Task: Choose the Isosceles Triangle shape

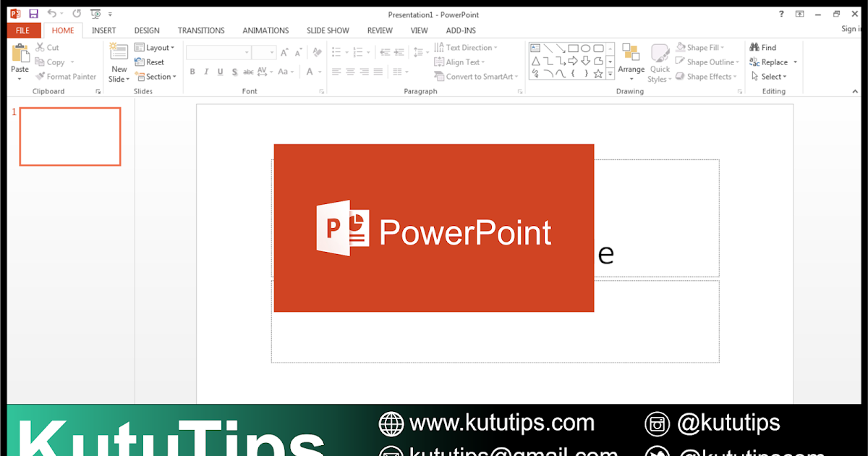Action: point(536,61)
